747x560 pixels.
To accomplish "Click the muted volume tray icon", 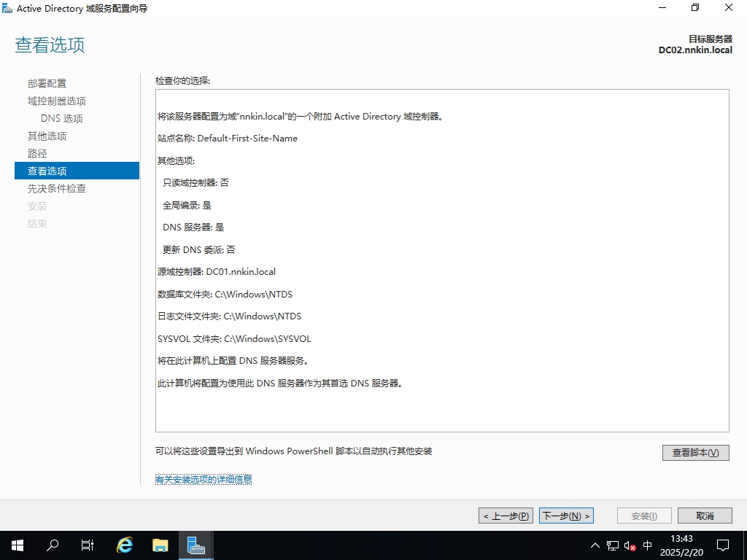I will (630, 545).
